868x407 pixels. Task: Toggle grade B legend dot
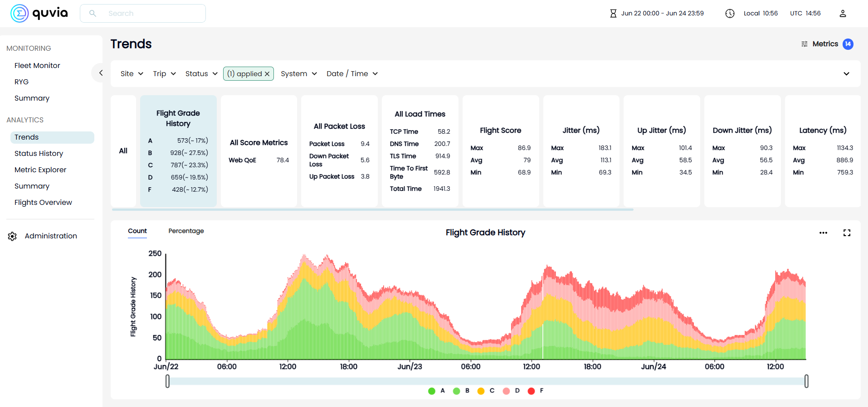point(456,391)
